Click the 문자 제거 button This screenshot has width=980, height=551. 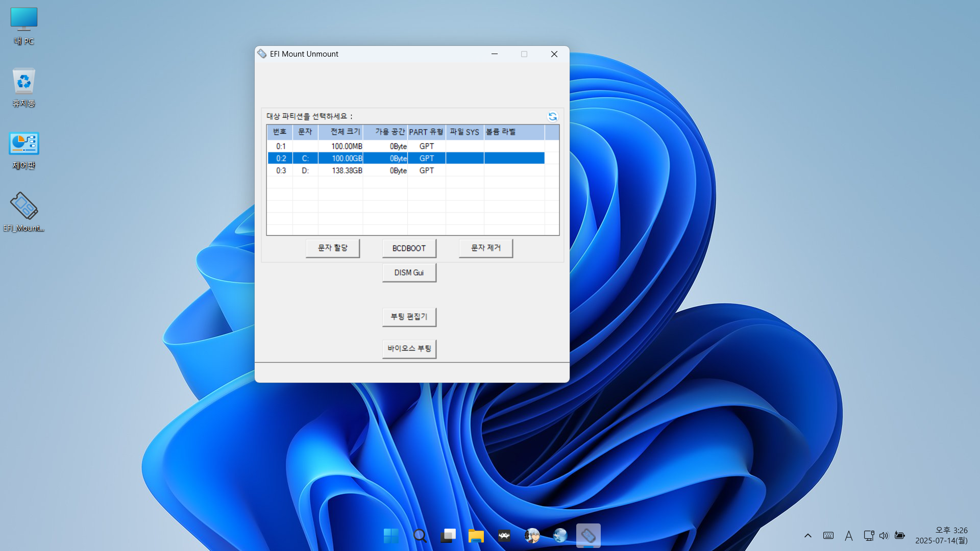485,248
